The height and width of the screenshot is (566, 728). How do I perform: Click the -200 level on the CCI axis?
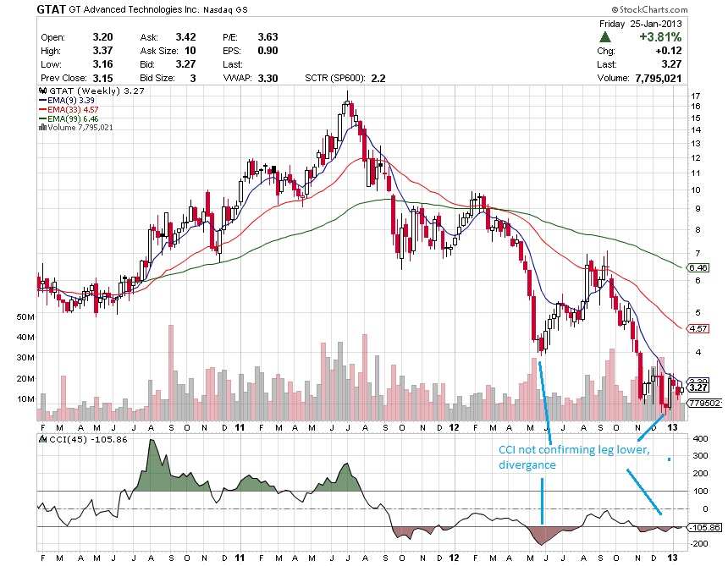pos(699,543)
